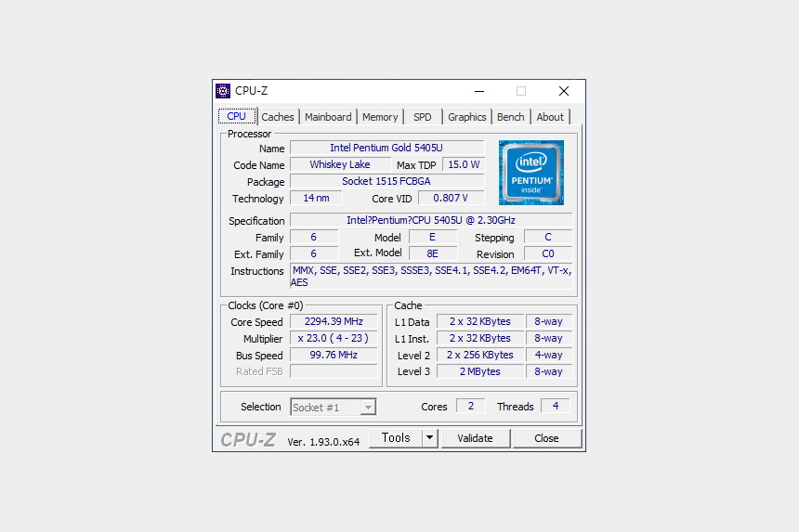The image size is (799, 532).
Task: Expand the Socket #1 selection combo box
Action: coord(334,407)
